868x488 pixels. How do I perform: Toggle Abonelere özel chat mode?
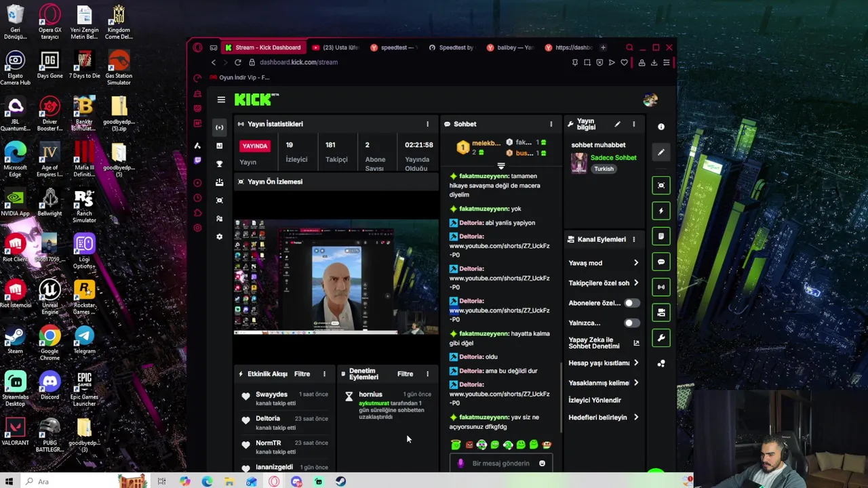[631, 303]
